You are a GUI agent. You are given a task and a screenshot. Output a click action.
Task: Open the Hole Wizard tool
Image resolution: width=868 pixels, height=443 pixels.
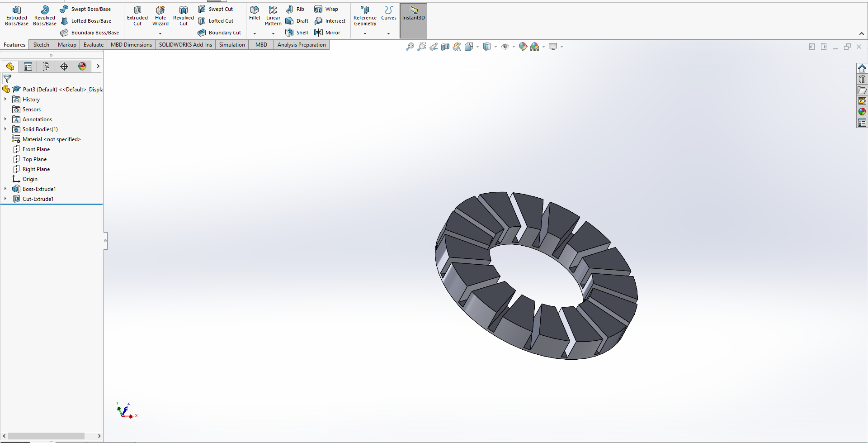(160, 16)
